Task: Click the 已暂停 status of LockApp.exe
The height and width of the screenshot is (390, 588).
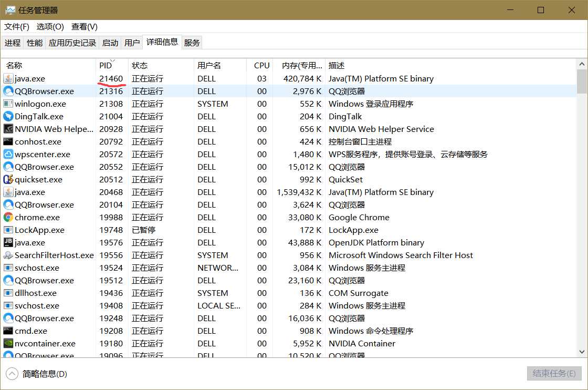Action: 144,230
